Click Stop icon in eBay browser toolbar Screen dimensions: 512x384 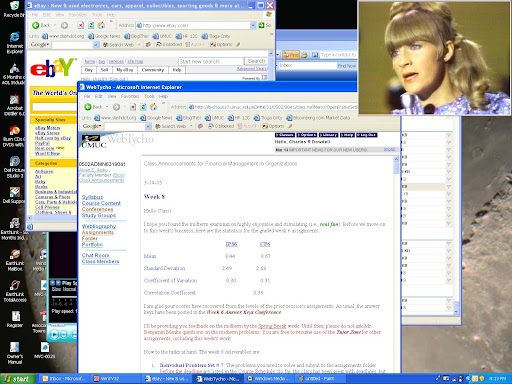point(80,25)
